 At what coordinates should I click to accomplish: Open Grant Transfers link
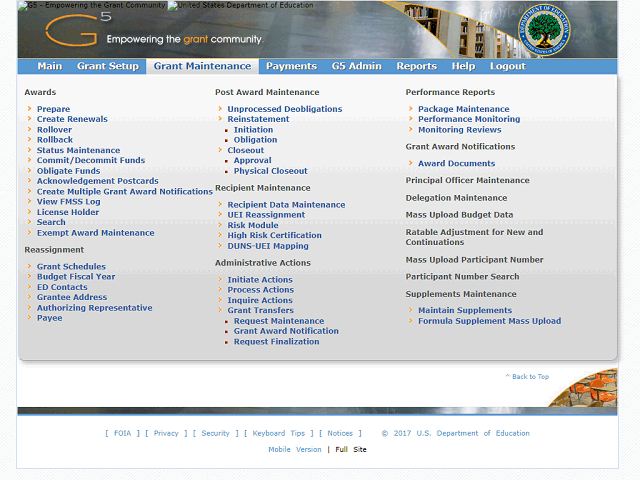click(260, 311)
